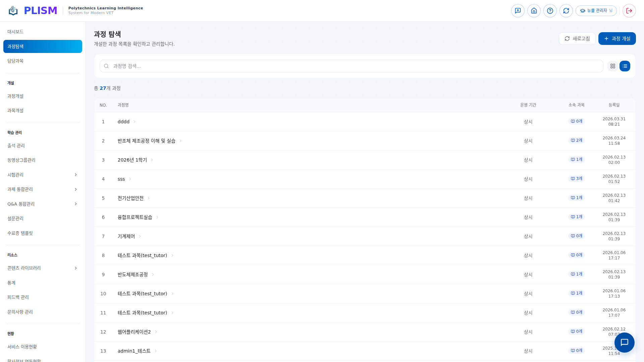Open the 전기산업안전 course row
Screen dimensions: 644x362
point(130,198)
